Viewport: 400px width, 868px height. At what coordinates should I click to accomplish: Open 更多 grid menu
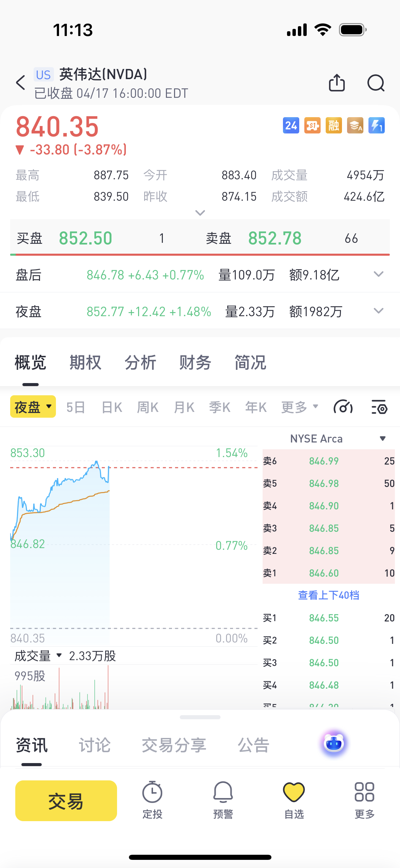tap(364, 800)
